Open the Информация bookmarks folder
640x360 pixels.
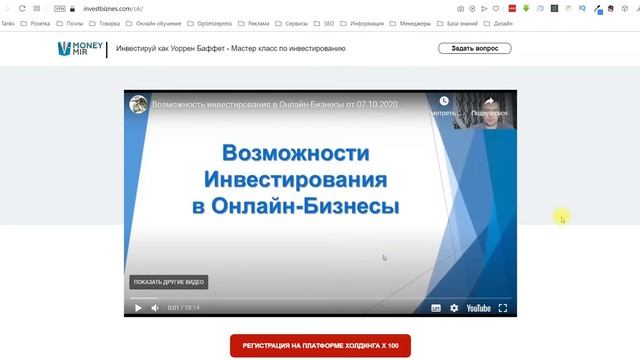pos(362,24)
